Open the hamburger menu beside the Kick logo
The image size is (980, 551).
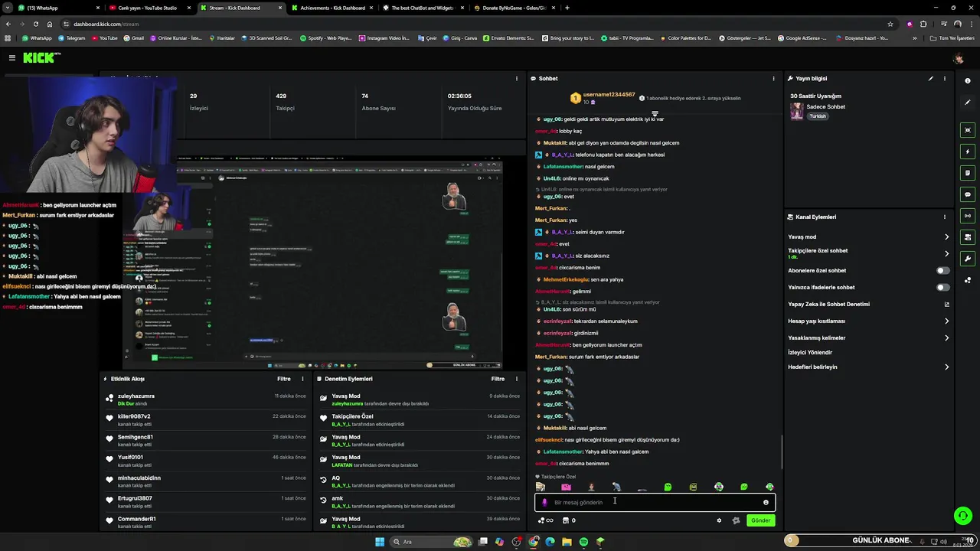coord(12,57)
